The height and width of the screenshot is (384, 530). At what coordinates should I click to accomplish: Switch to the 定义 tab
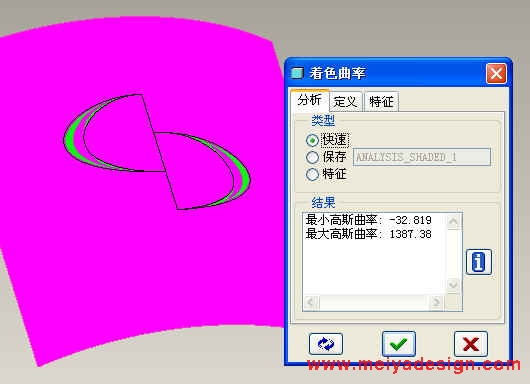(345, 101)
